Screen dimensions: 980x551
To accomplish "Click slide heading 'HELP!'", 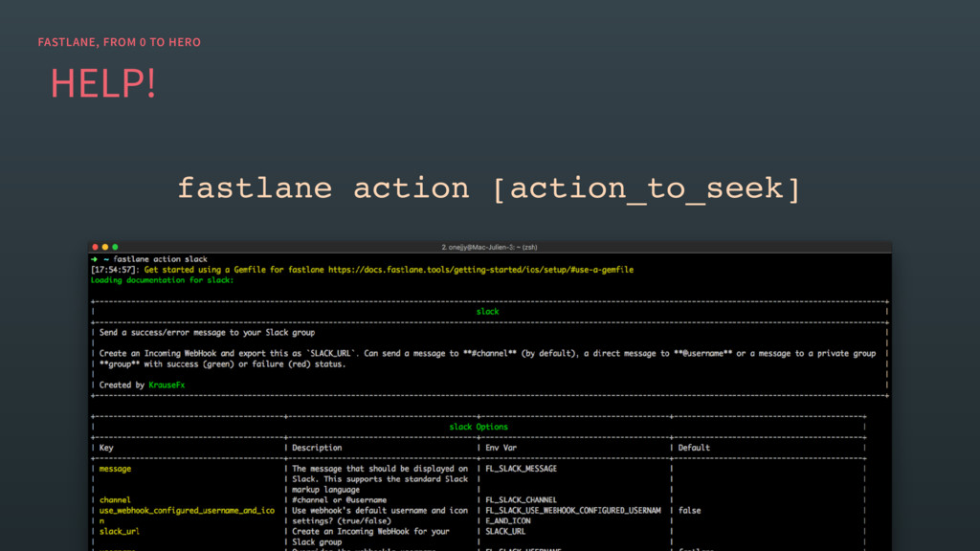I will 103,84.
